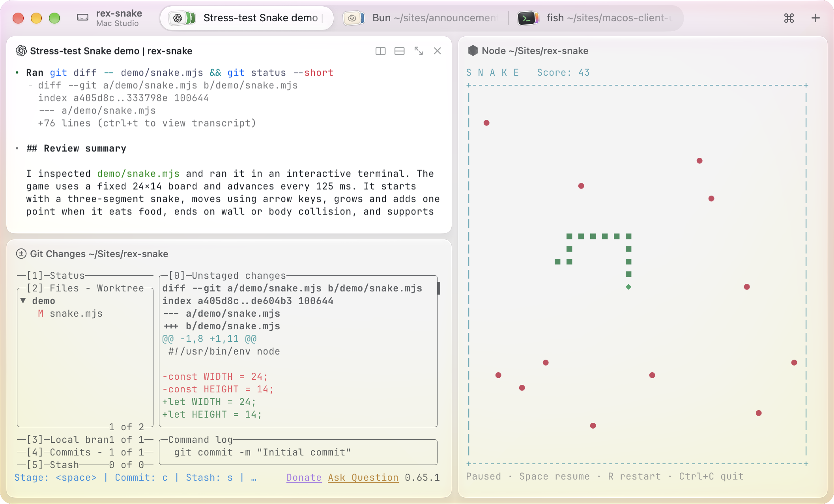This screenshot has width=834, height=504.
Task: Click the Unstaged changes scrollbar thumb
Action: coord(439,288)
